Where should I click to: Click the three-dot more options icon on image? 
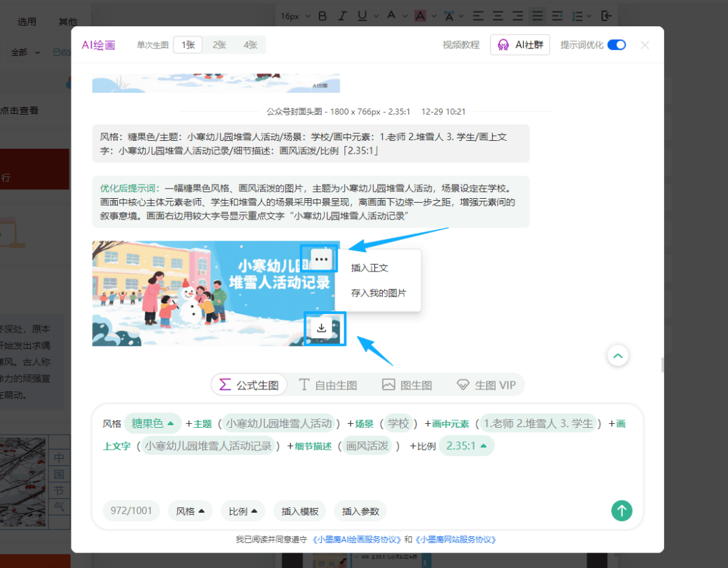click(322, 259)
